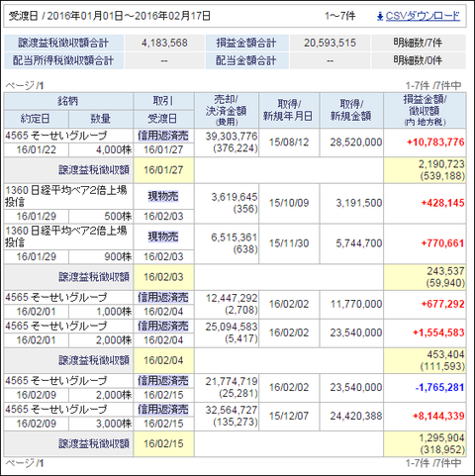Click the 取得/新規年月日 column header
The image size is (475, 476).
pos(289,111)
